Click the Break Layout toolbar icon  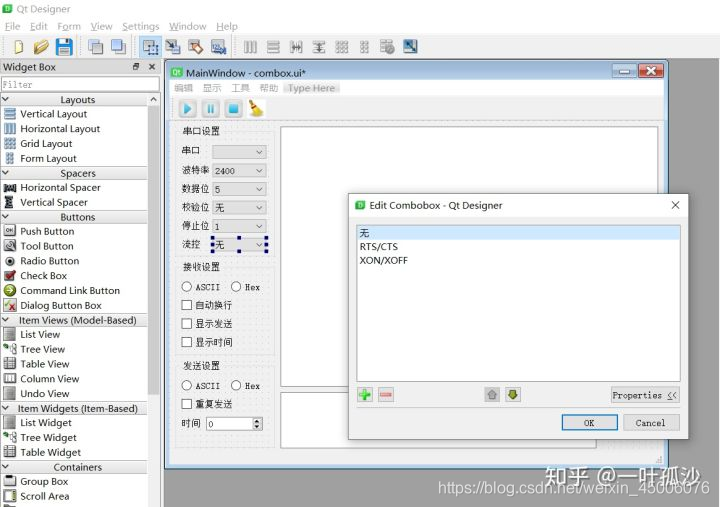387,47
